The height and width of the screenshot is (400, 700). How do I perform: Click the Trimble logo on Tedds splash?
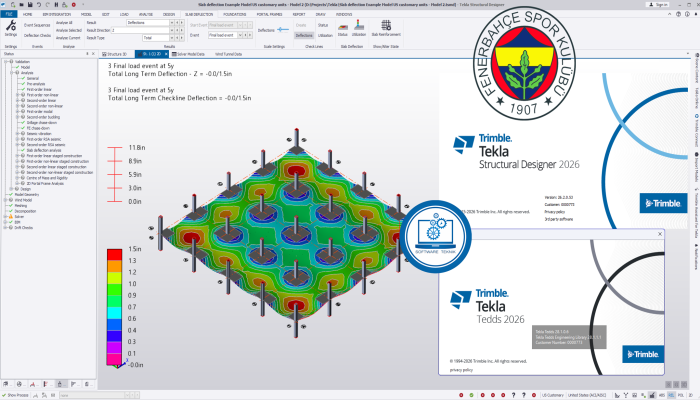click(x=643, y=354)
